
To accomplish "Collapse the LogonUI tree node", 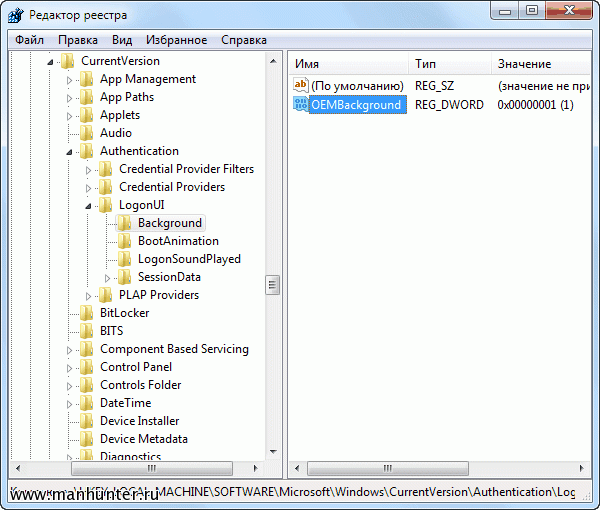I will 89,206.
